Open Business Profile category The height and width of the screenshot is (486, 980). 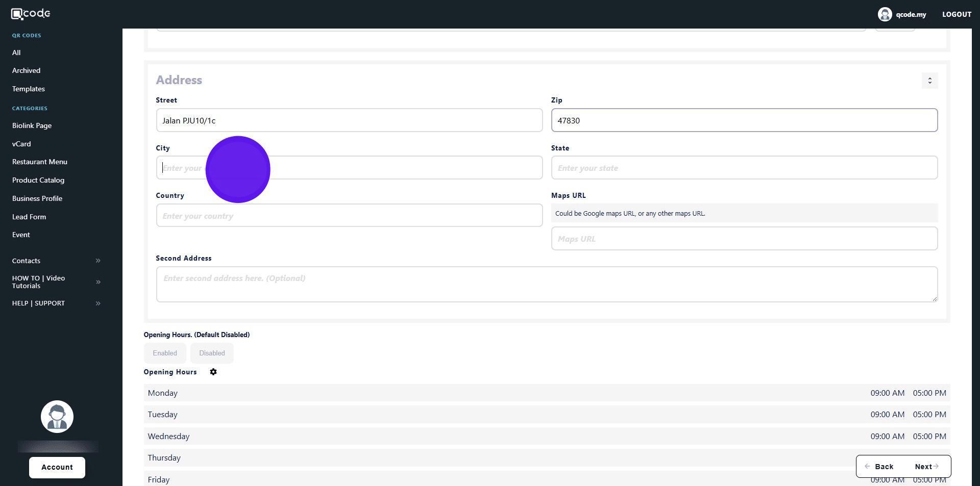37,198
